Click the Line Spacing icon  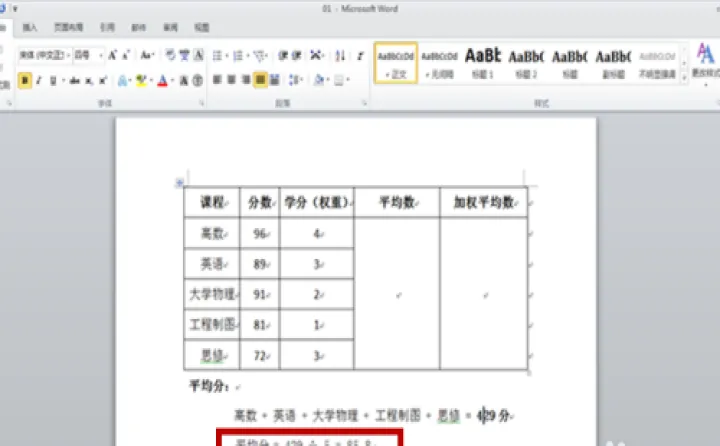tap(294, 80)
